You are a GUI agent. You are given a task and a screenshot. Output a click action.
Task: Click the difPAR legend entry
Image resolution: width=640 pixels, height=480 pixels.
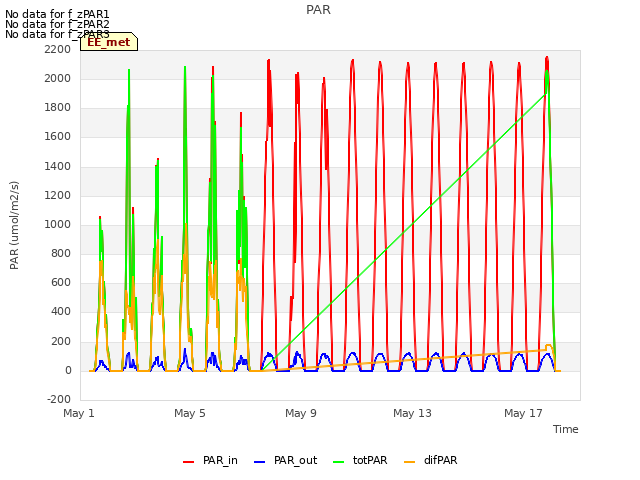click(x=431, y=461)
